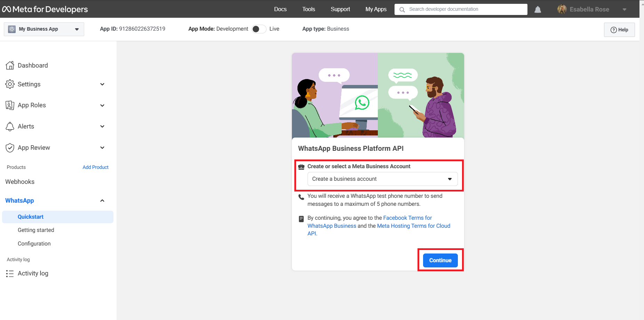Image resolution: width=644 pixels, height=320 pixels.
Task: Click the WhatsApp illustration banner image
Action: click(x=378, y=95)
